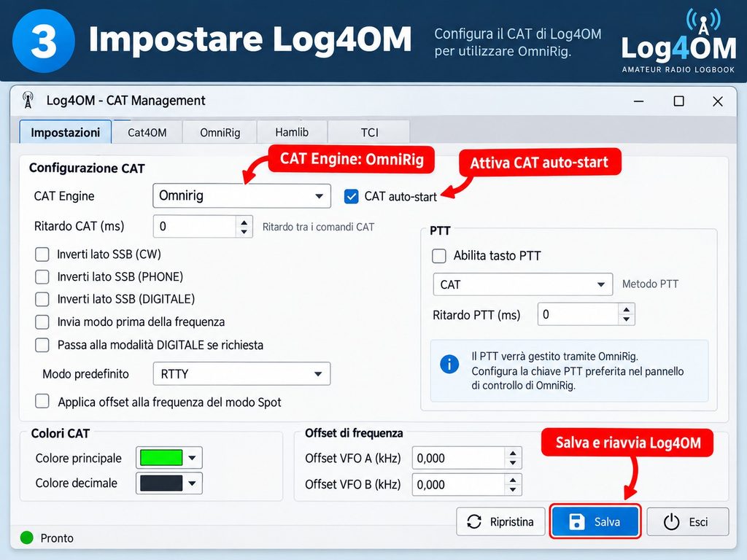Viewport: 747px width, 560px height.
Task: Click the 'Pronto' status text
Action: pyautogui.click(x=57, y=538)
